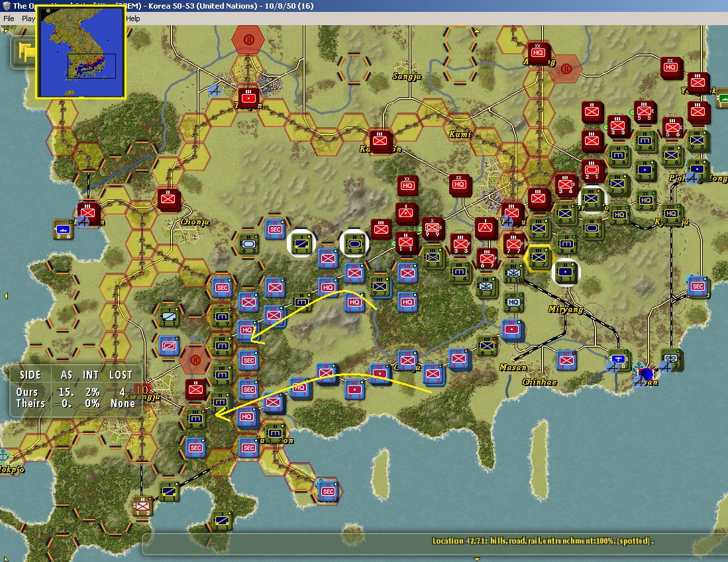The width and height of the screenshot is (728, 562).
Task: Select the green unit 8 8
Action: coord(433,257)
